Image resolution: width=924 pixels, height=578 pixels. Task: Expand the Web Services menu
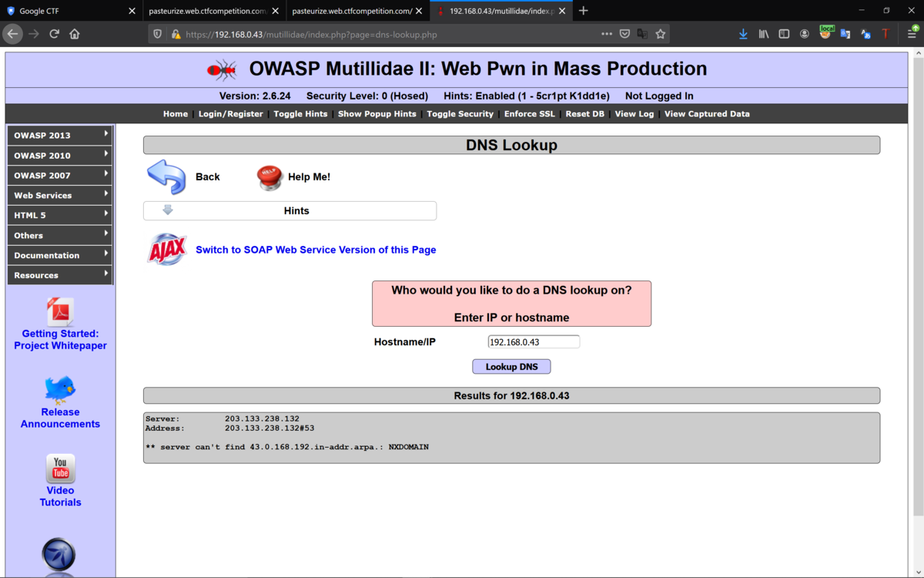click(60, 195)
